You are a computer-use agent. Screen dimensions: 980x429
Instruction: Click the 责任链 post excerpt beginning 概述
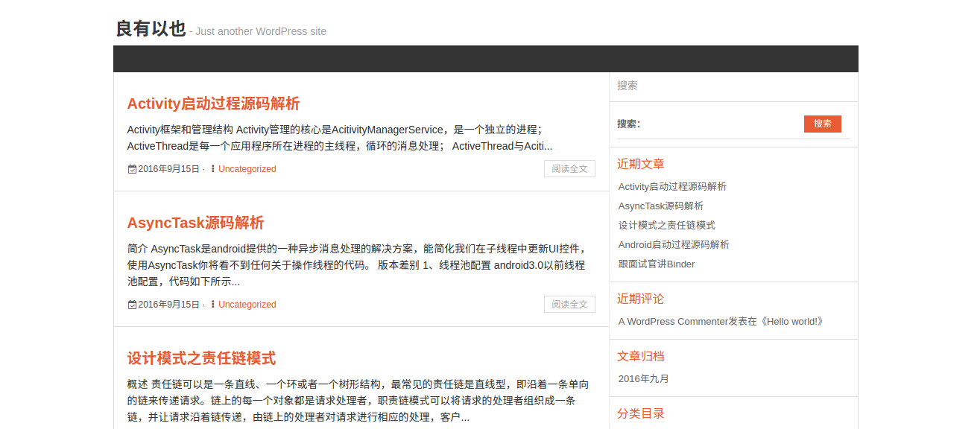[x=358, y=401]
